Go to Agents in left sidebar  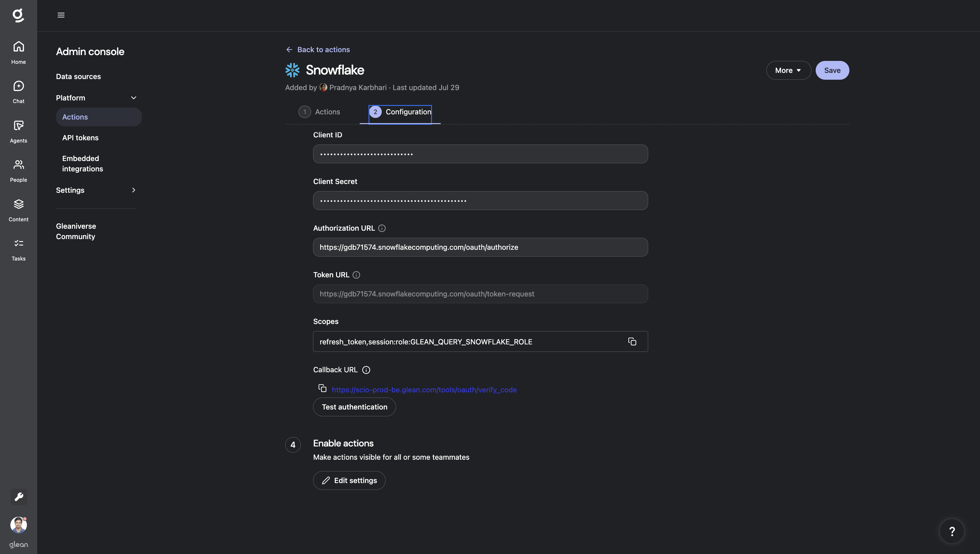coord(18,126)
